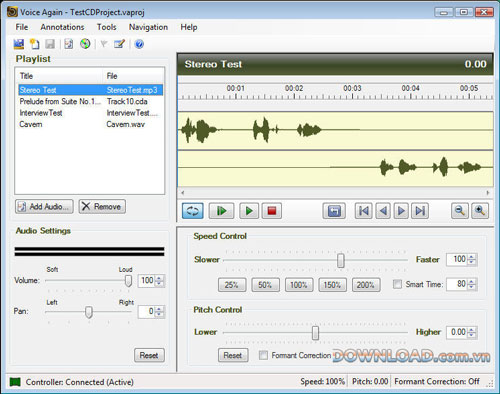Open the Annotations menu
Screen dimensions: 500x394
tap(62, 27)
